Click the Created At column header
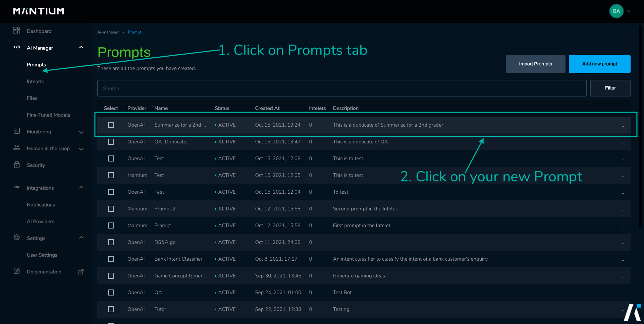Screen dimensions: 644x324 [267, 108]
